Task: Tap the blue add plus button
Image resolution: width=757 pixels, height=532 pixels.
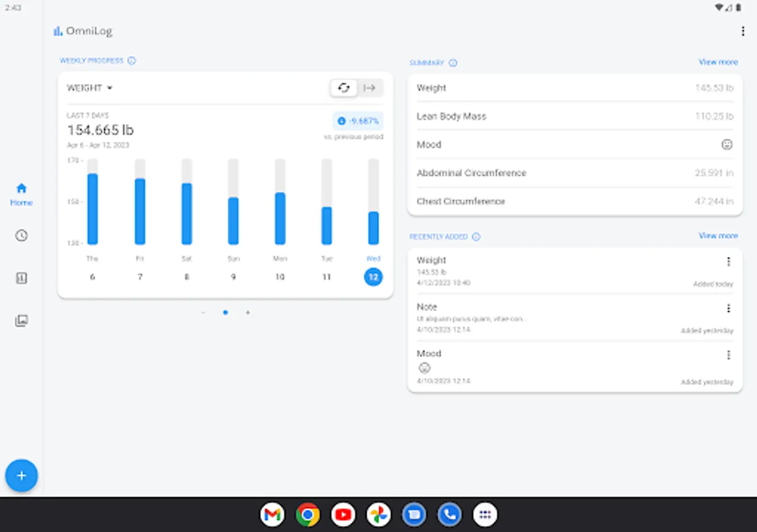Action: [21, 476]
